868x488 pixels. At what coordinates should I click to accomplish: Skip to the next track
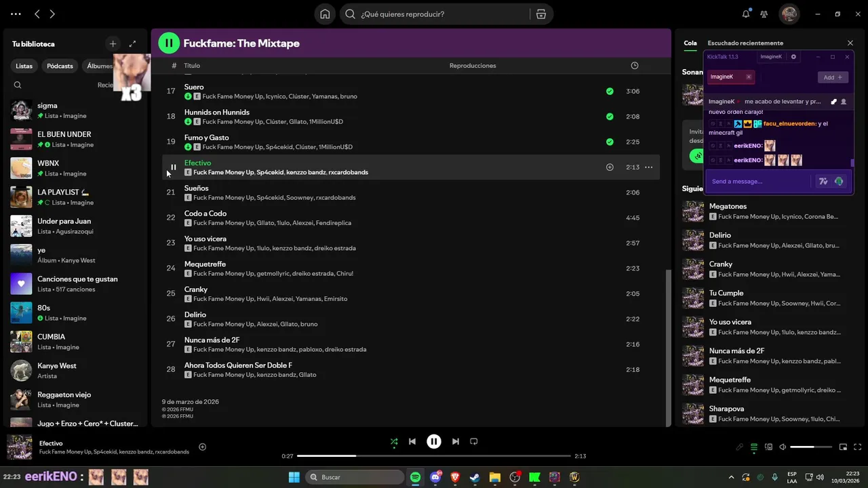(x=456, y=441)
